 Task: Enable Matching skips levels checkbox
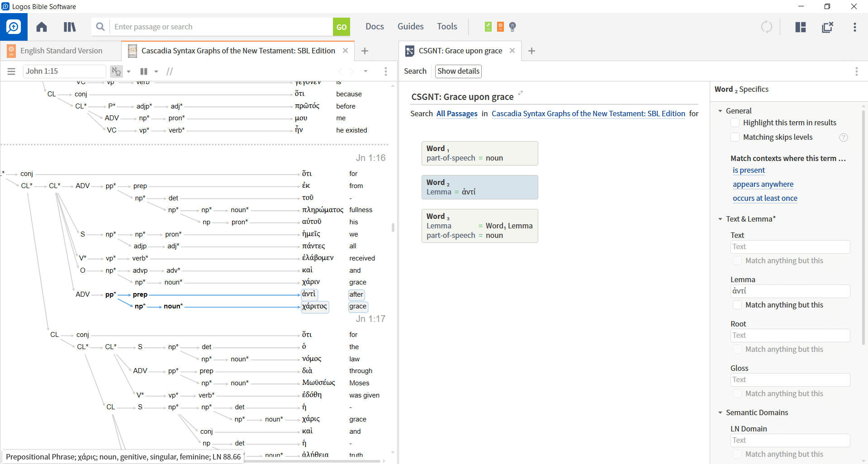[x=735, y=137]
